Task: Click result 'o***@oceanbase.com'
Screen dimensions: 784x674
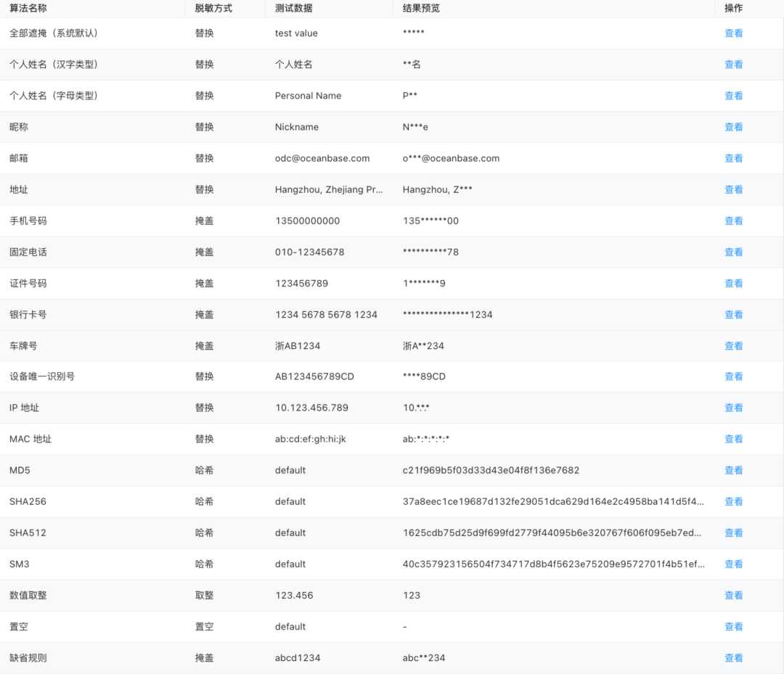Action: (x=451, y=158)
